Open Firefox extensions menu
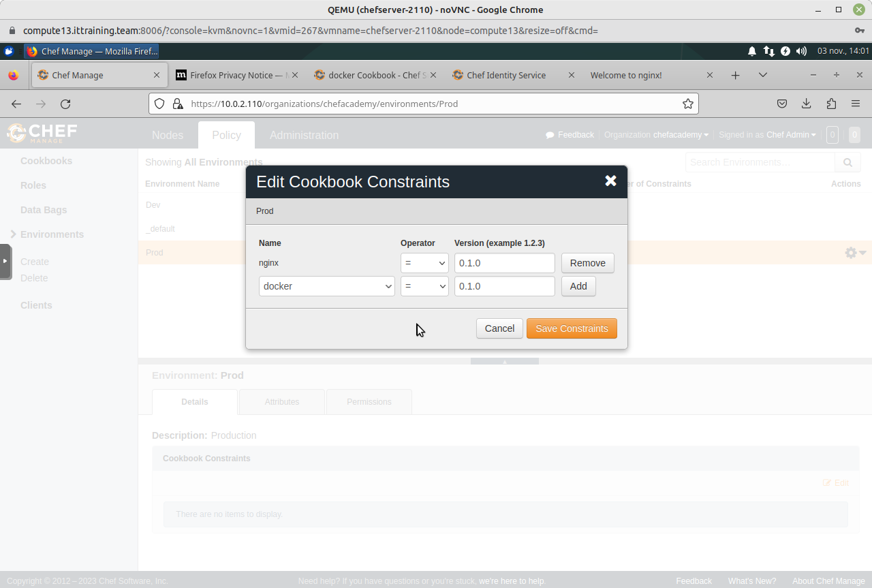This screenshot has width=872, height=588. click(x=831, y=104)
